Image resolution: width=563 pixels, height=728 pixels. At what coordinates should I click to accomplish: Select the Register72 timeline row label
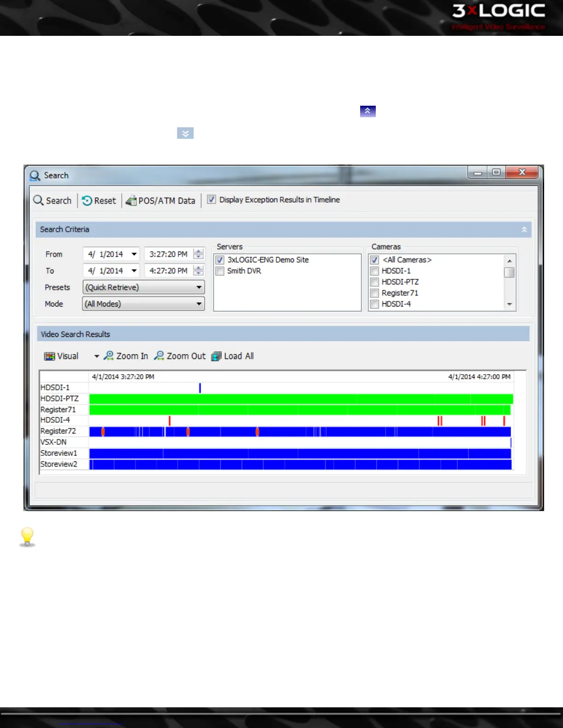[x=58, y=431]
